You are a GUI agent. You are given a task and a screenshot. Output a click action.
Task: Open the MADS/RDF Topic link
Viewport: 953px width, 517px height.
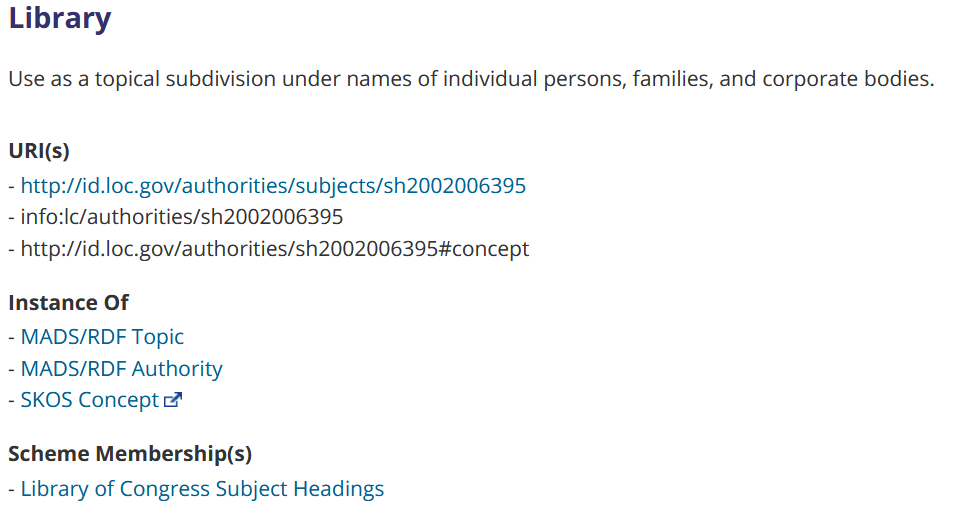[x=102, y=337]
